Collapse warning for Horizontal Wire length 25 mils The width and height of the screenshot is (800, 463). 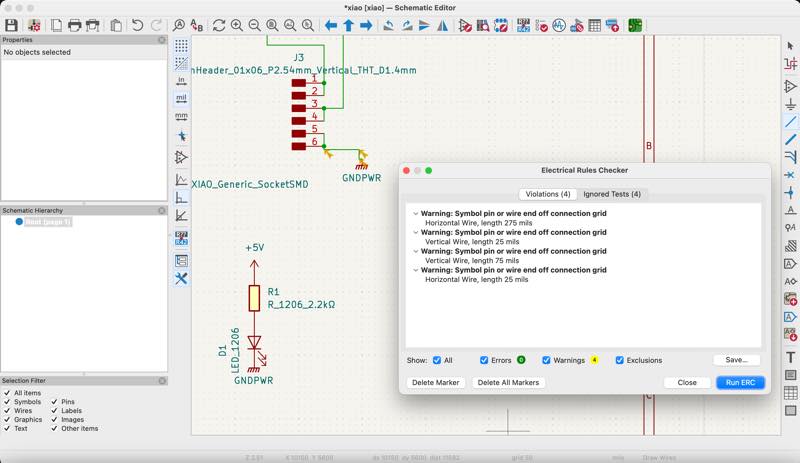pyautogui.click(x=416, y=270)
